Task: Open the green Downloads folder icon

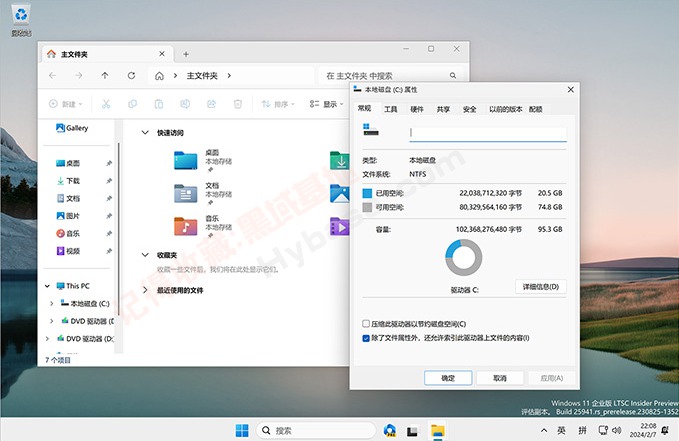Action: click(x=340, y=160)
